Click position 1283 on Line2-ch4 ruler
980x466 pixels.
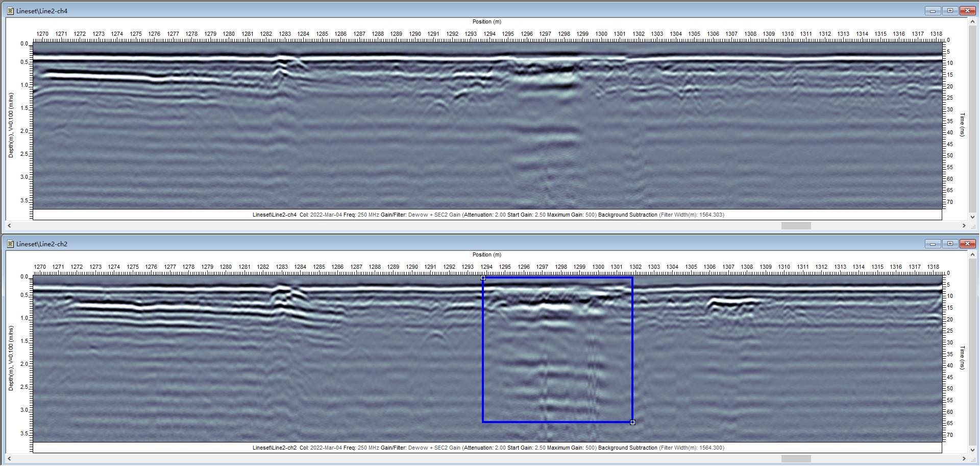(x=284, y=34)
